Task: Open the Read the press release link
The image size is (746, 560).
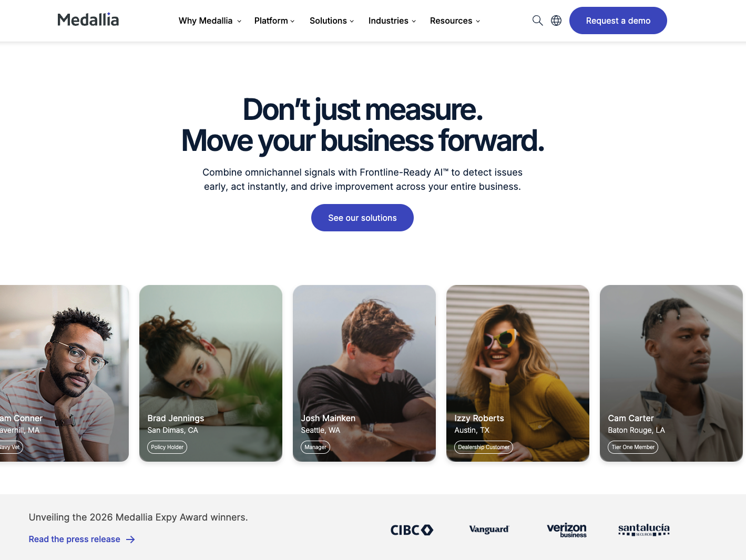Action: click(x=75, y=539)
